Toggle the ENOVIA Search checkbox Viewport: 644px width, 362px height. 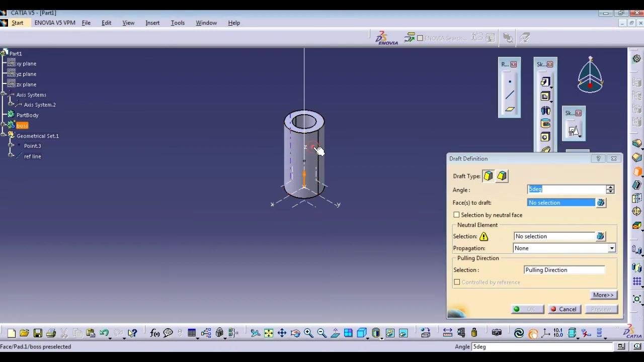(420, 38)
